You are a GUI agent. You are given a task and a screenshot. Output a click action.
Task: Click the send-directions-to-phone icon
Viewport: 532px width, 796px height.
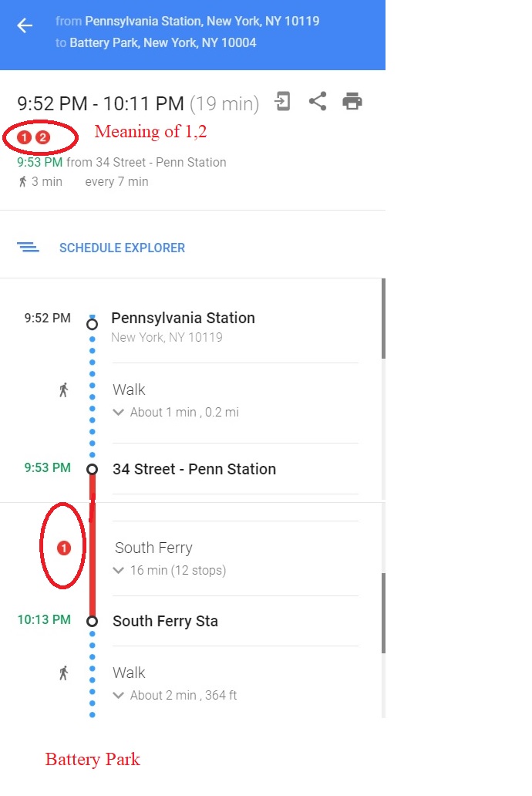click(x=282, y=101)
